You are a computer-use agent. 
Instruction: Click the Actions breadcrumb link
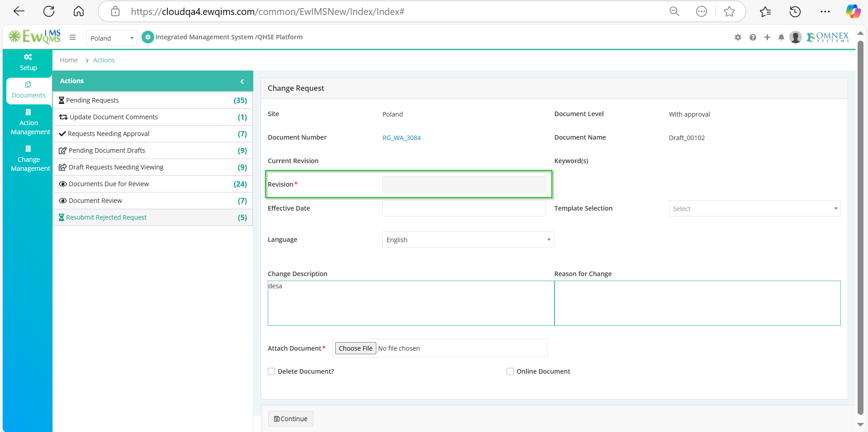click(104, 60)
